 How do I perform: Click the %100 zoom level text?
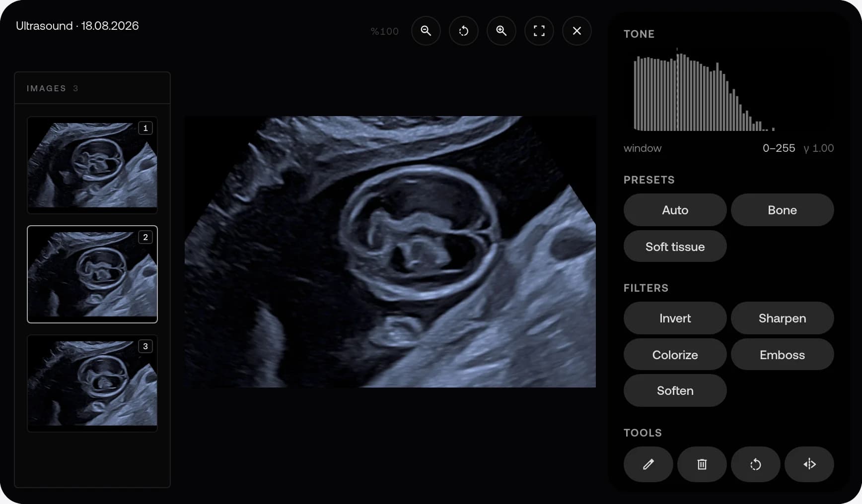click(x=385, y=31)
